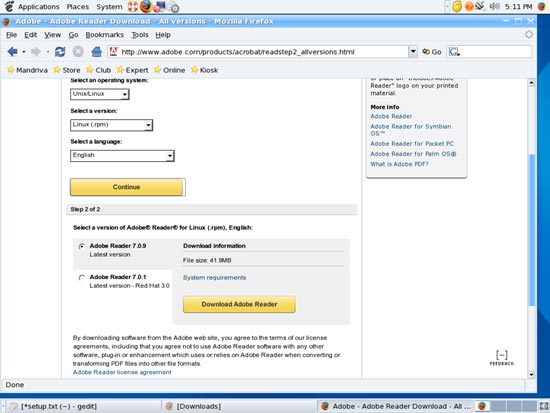
Task: Open the Edit menu
Action: pyautogui.click(x=31, y=35)
